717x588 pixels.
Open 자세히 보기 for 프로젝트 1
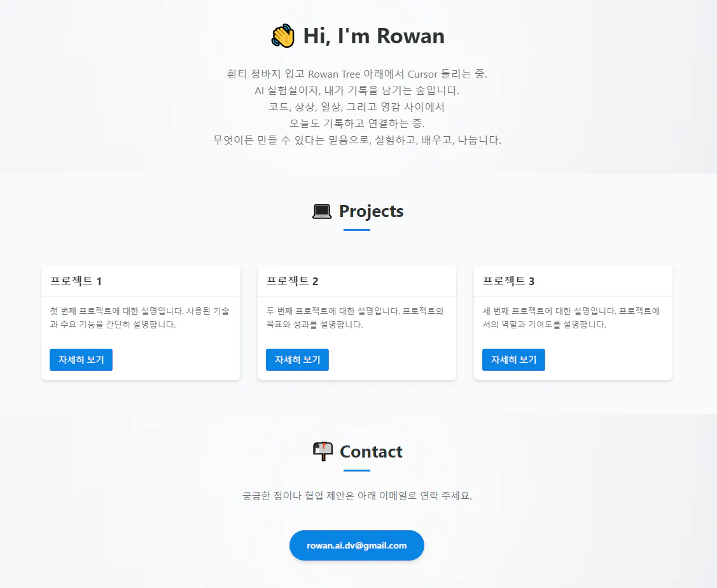click(81, 360)
